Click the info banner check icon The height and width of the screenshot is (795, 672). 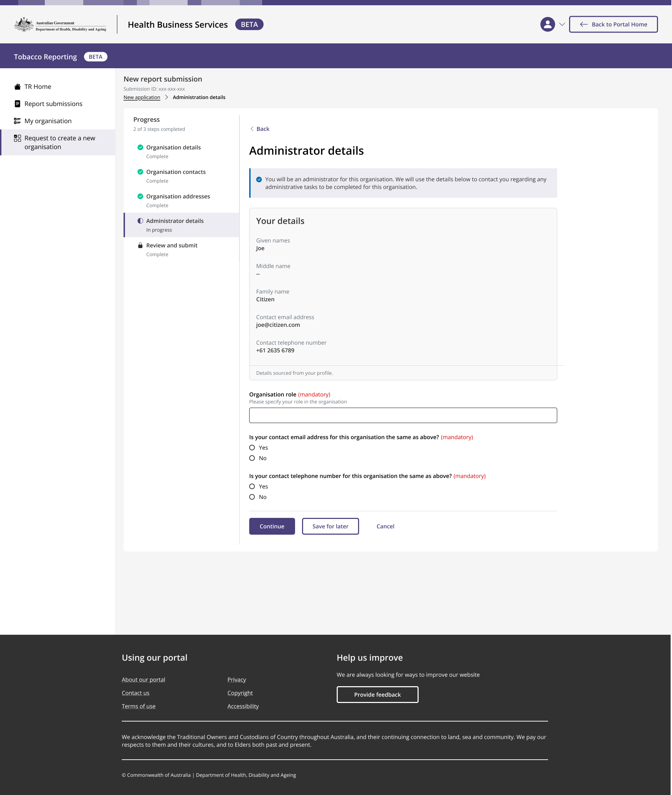pyautogui.click(x=259, y=180)
